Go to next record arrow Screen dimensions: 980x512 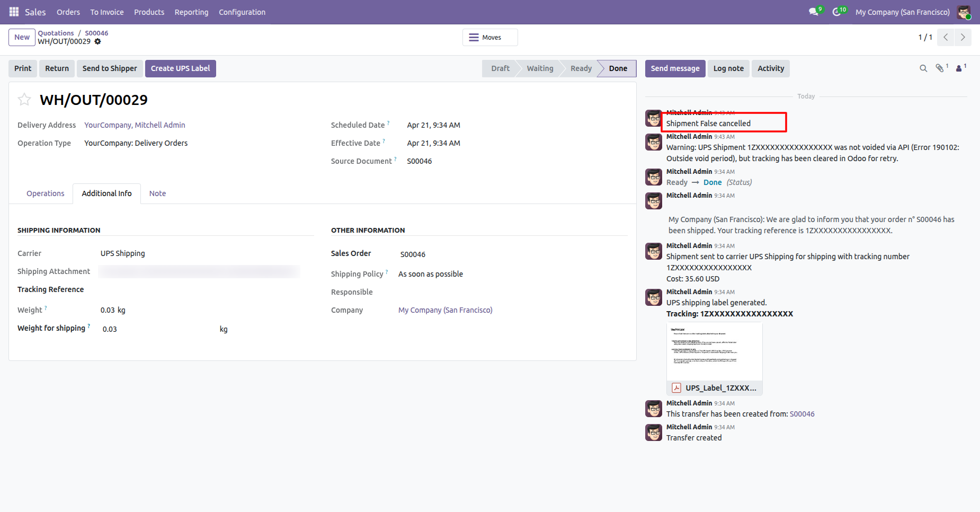pos(963,37)
